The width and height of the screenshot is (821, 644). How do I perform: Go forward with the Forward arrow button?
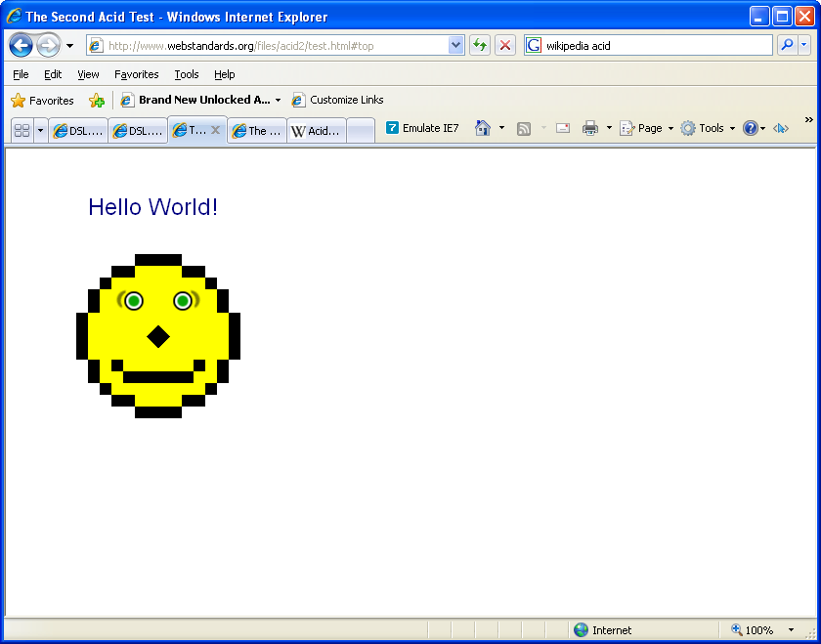[x=48, y=46]
